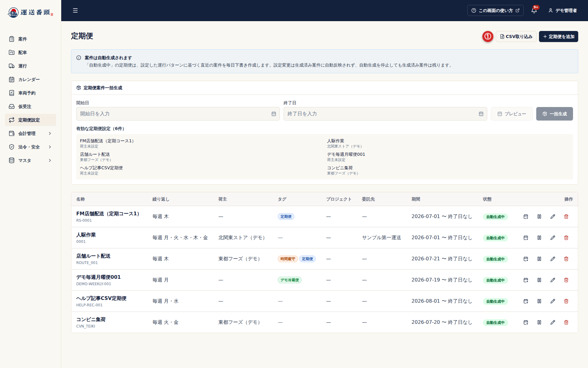Delete the FM店舗配送 recurring route

566,217
